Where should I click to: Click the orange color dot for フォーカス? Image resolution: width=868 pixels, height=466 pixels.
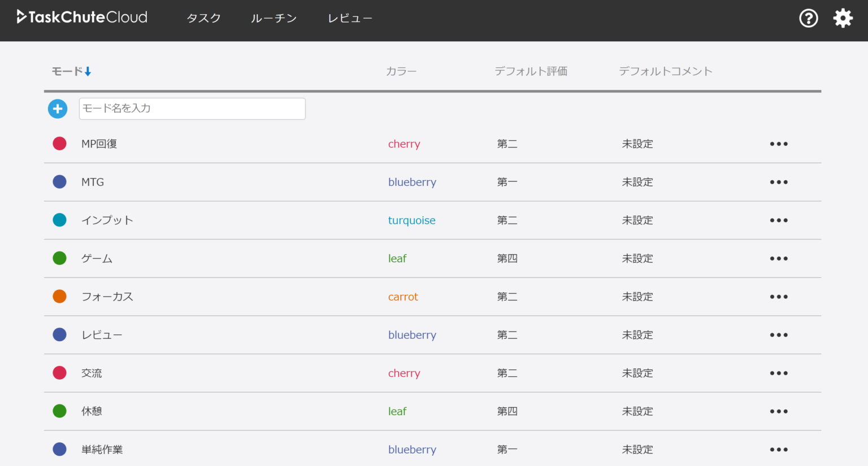[59, 297]
